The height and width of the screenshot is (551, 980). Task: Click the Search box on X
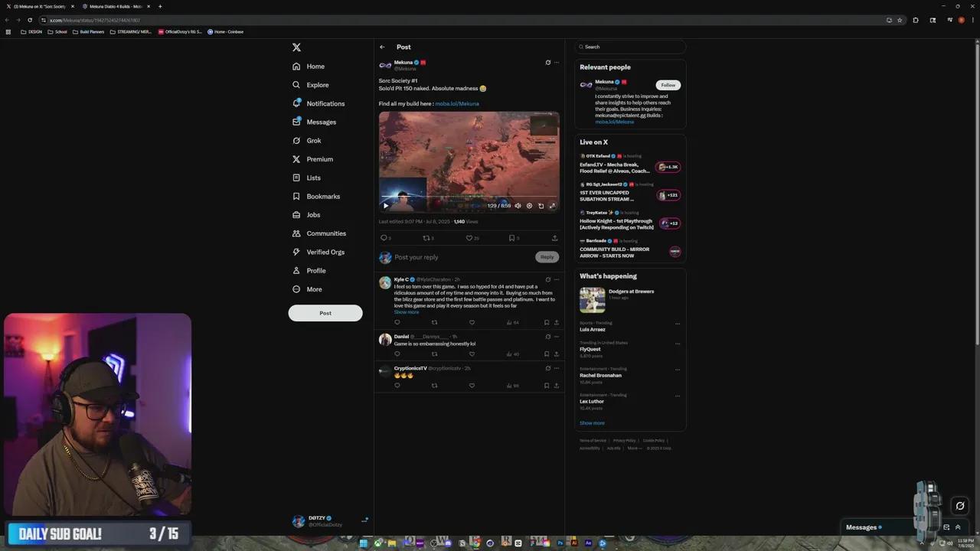[630, 47]
